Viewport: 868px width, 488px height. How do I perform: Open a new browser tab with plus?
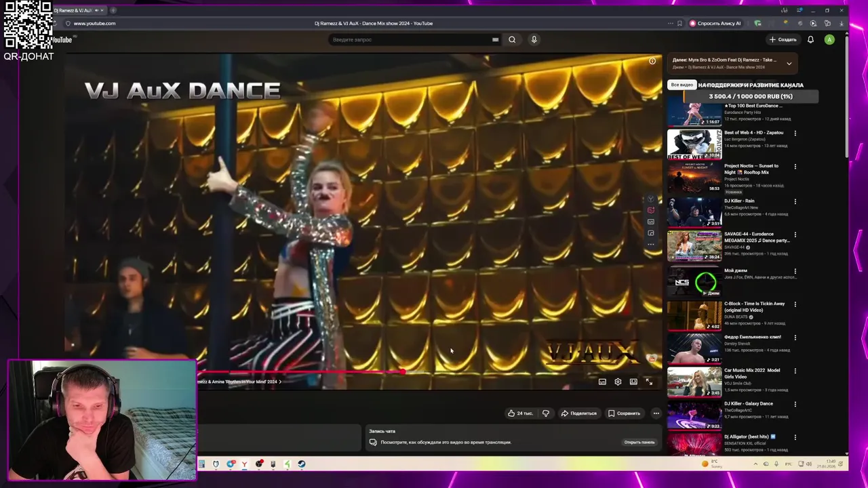pos(113,10)
